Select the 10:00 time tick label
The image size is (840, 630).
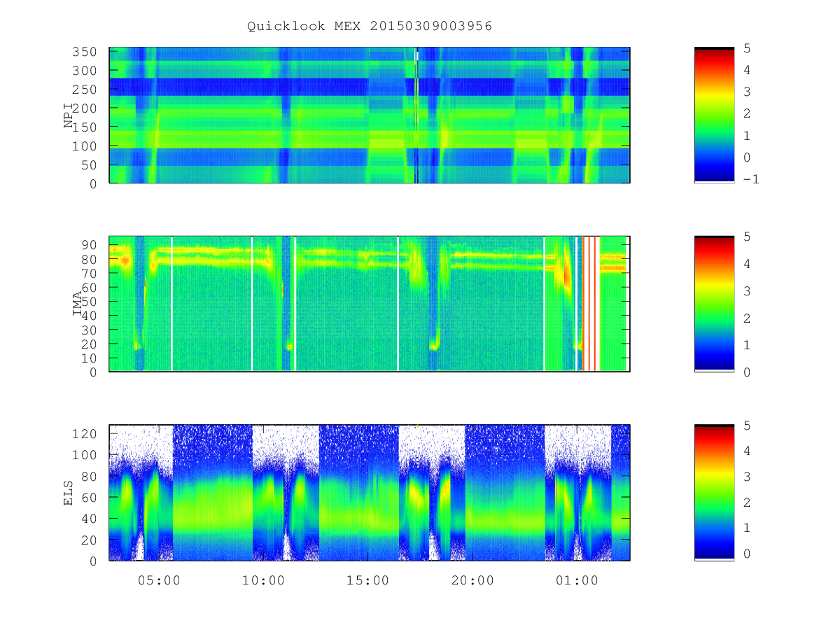click(263, 580)
